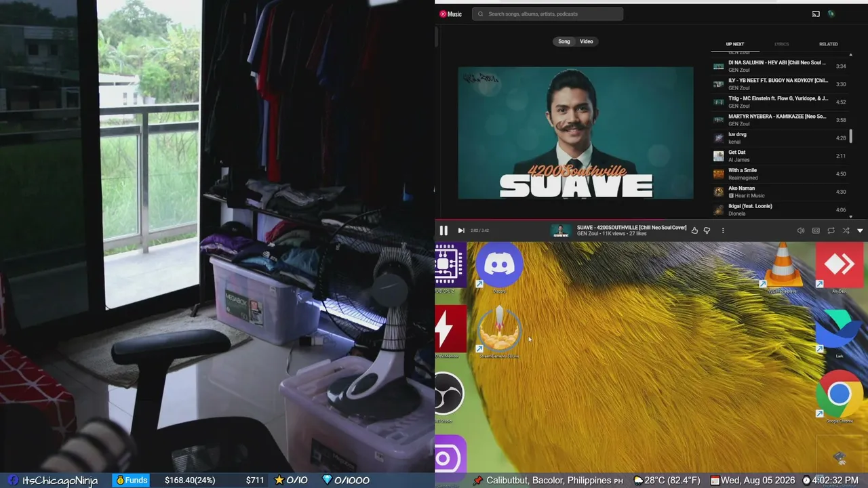Like the song SUAVE with thumbs up
868x488 pixels.
click(694, 230)
